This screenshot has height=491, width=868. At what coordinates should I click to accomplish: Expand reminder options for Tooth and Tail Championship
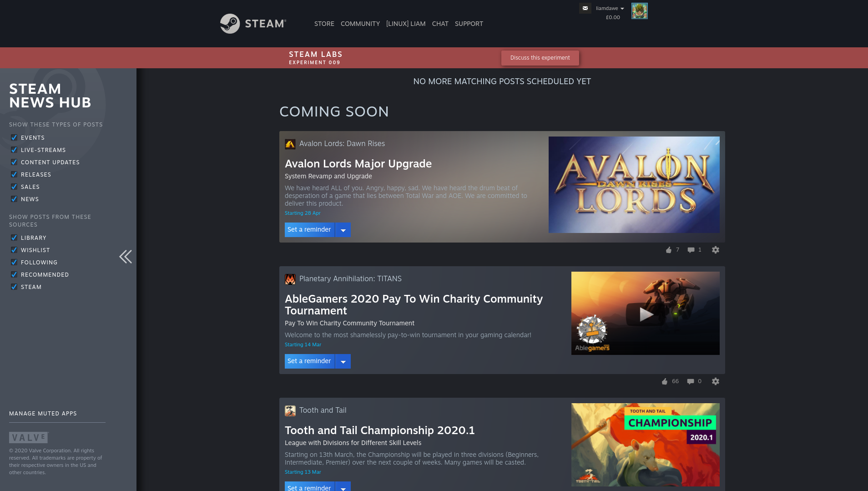[x=343, y=486]
